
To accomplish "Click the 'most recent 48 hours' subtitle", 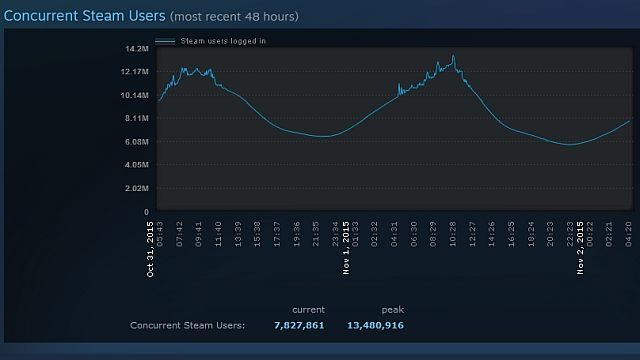I will click(x=234, y=17).
